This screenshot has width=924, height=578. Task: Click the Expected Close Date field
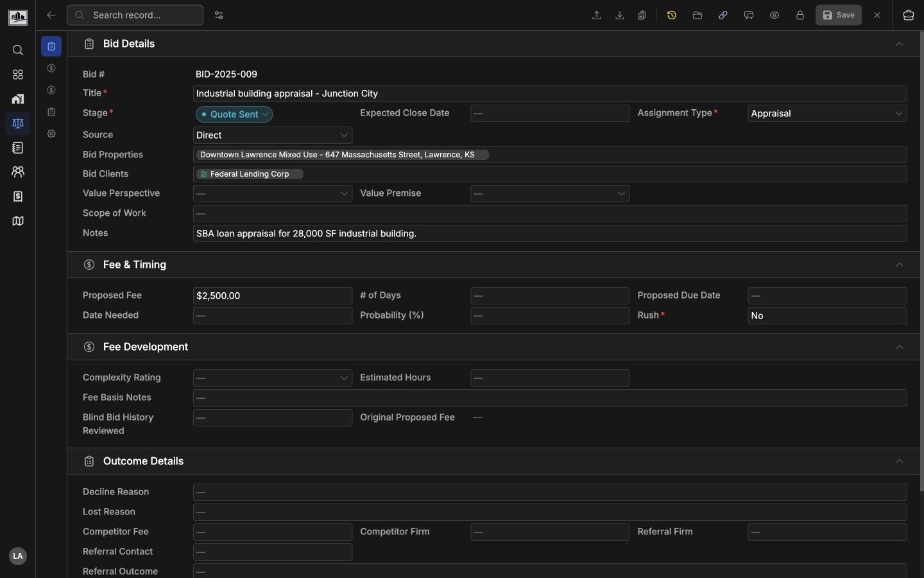pos(550,114)
